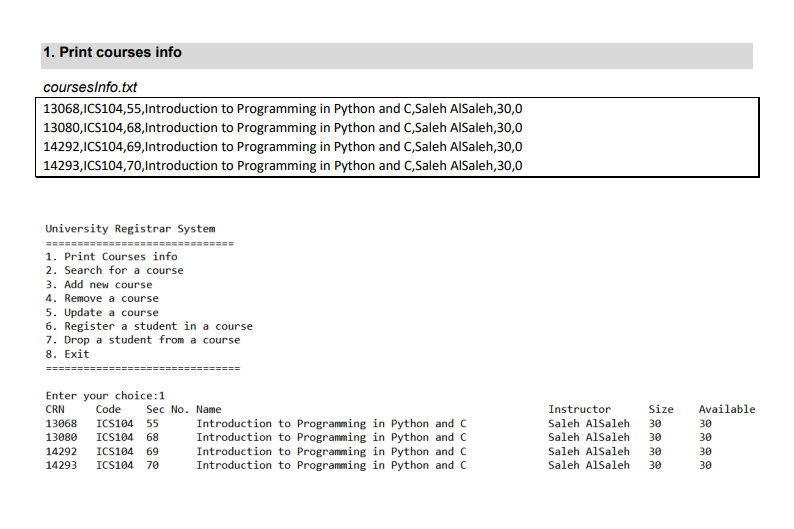
Task: Click menu line '2. Search for a course'
Action: pos(114,270)
